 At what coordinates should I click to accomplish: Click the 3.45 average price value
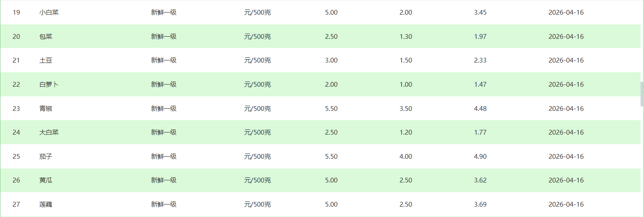(x=480, y=13)
